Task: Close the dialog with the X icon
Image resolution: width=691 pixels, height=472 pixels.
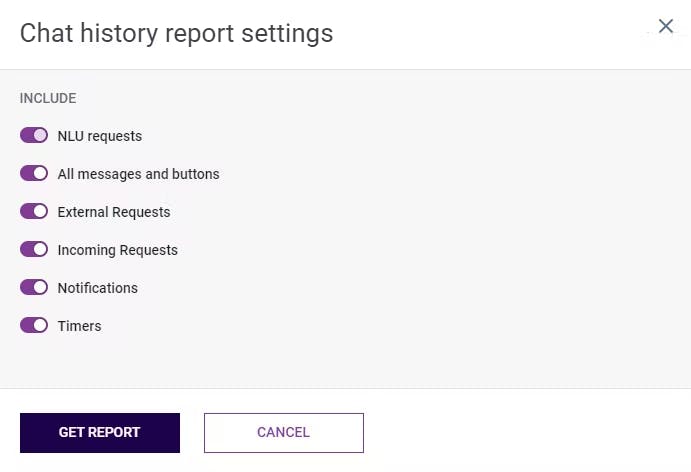Action: click(x=666, y=27)
